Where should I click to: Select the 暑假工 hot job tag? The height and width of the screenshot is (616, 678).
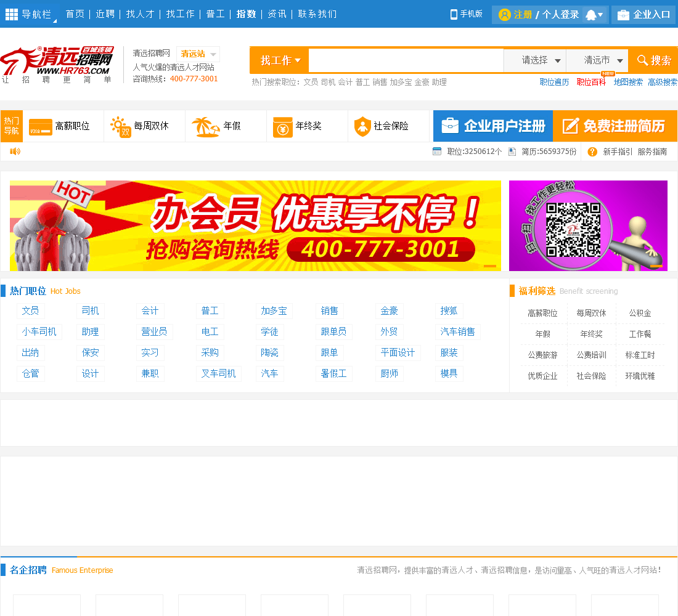click(333, 373)
